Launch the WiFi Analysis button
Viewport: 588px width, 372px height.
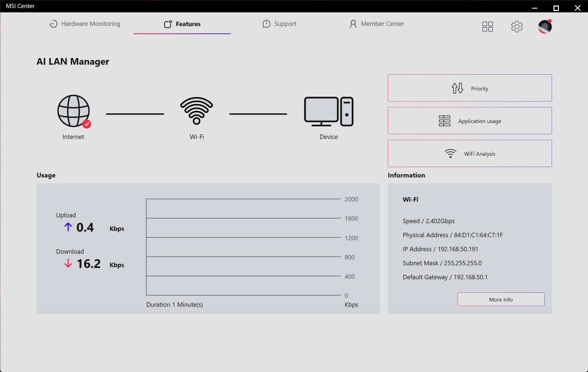[x=470, y=154]
